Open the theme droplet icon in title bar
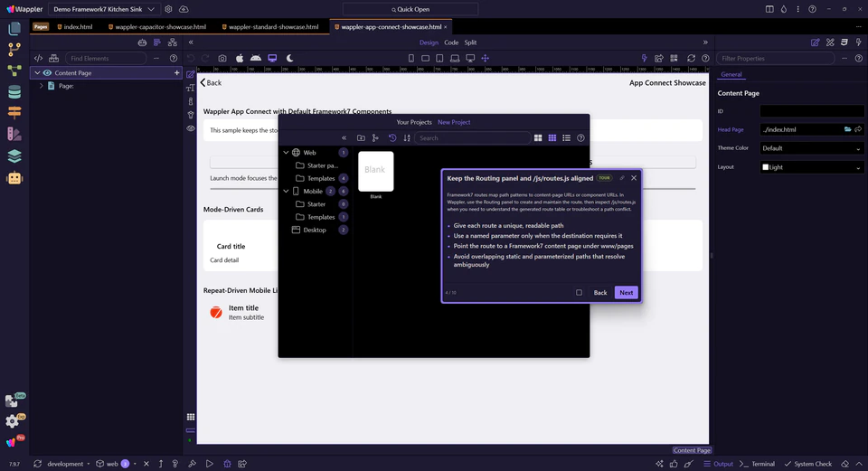868x471 pixels. (784, 9)
